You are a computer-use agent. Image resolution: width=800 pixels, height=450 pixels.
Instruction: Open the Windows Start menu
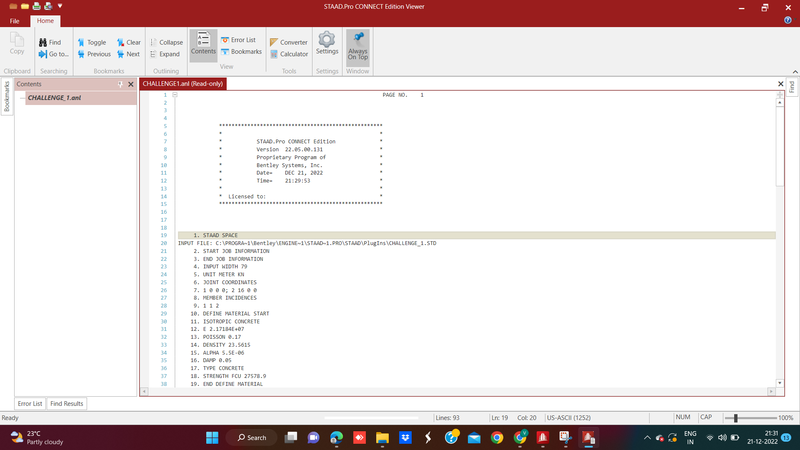[212, 438]
